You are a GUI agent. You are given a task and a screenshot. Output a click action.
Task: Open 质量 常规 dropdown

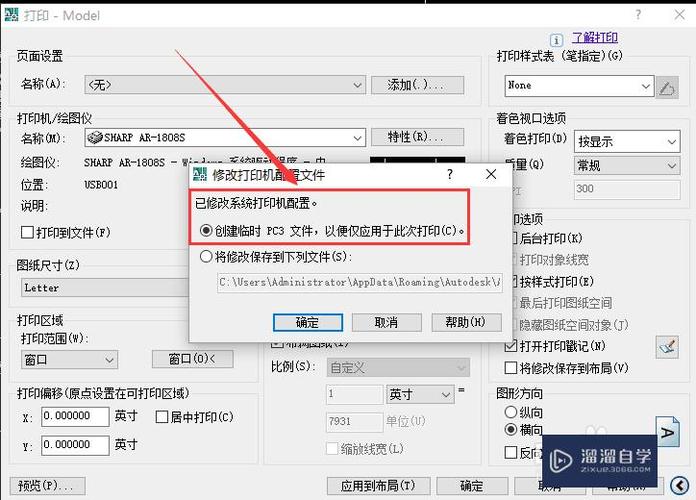(x=627, y=166)
